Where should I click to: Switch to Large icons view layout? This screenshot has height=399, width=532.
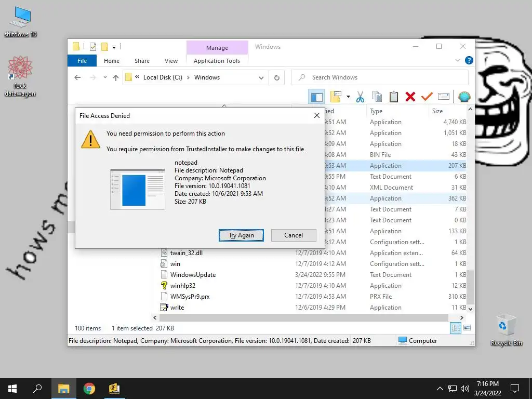coord(467,328)
